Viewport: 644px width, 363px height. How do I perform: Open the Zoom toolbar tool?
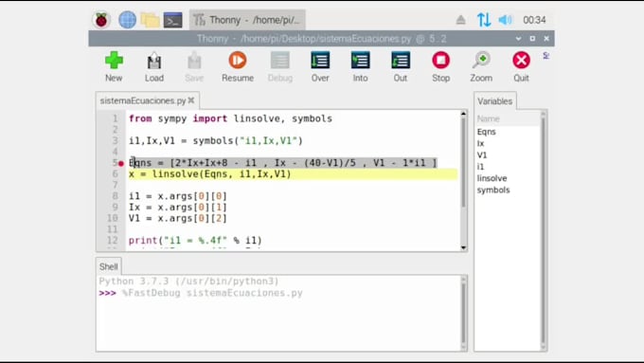click(481, 61)
